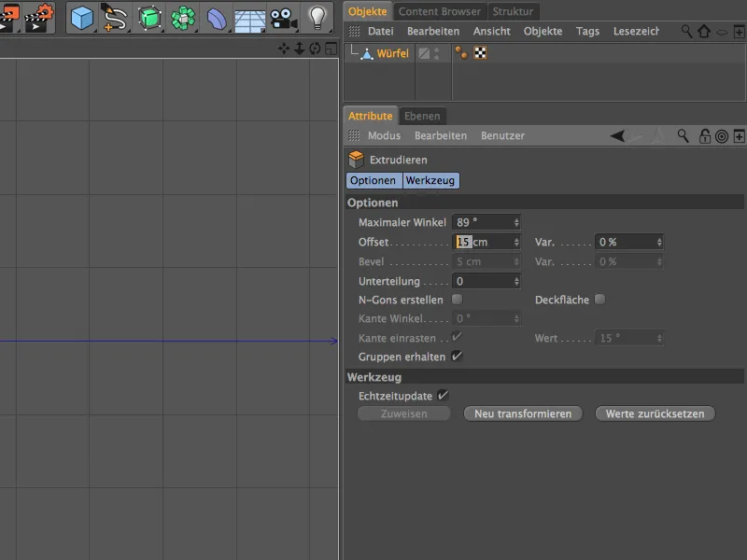This screenshot has width=747, height=560.
Task: Switch to the Ebenen tab
Action: [422, 116]
